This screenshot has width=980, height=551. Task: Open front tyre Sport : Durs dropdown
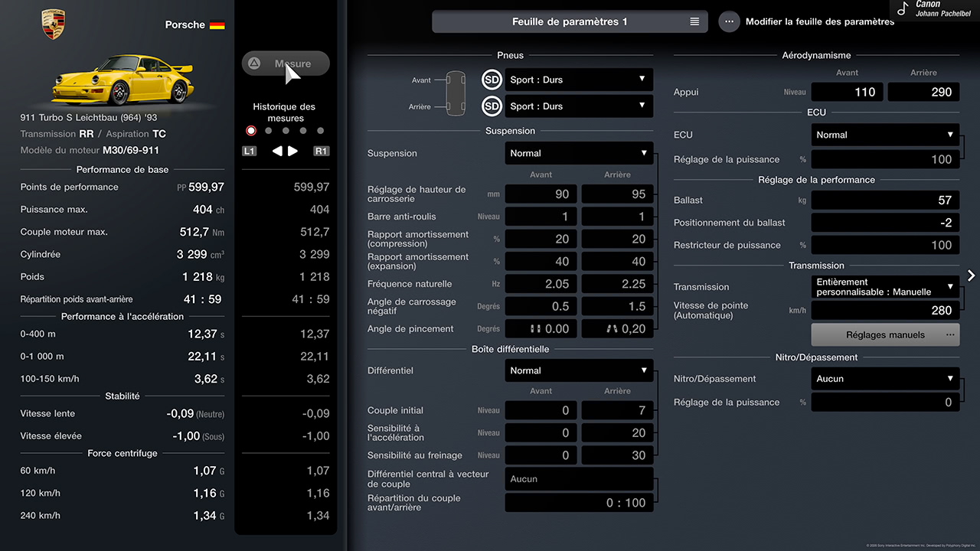pos(580,80)
